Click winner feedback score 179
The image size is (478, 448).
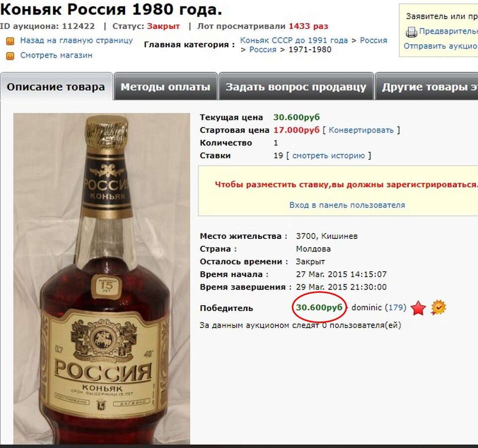tap(396, 307)
